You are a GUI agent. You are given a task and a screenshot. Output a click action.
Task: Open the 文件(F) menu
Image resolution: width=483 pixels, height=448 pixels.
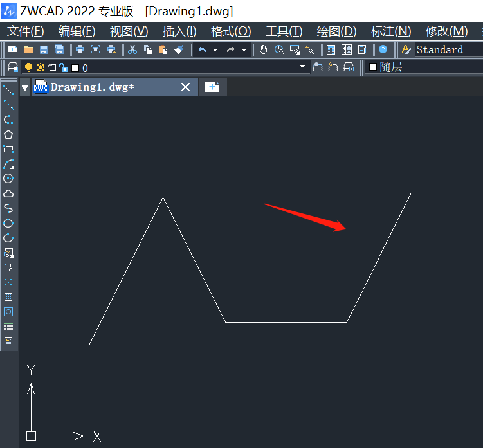26,31
